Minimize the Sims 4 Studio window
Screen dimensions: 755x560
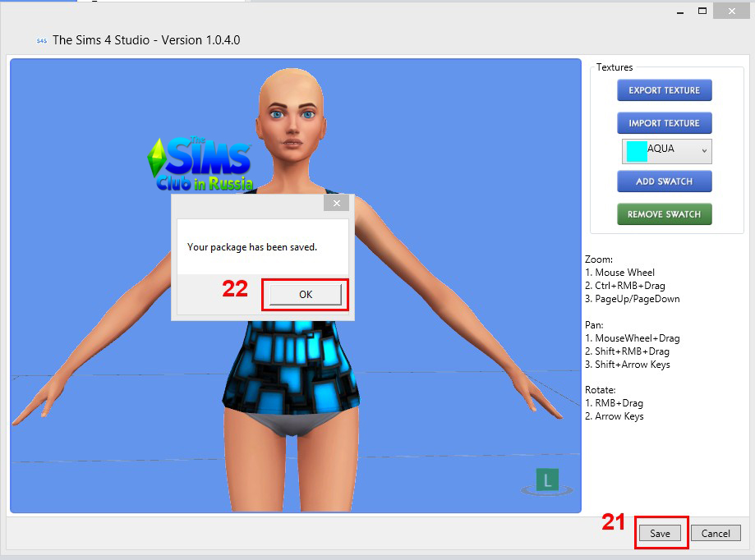tap(680, 12)
